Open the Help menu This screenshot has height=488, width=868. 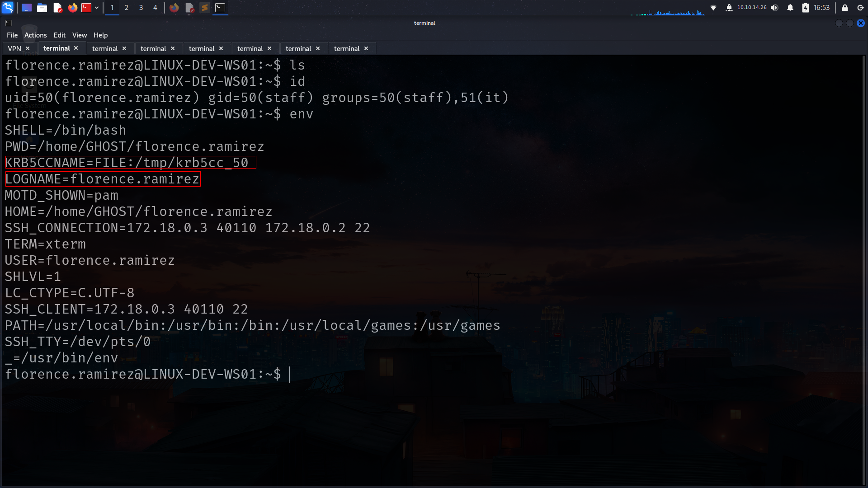click(101, 35)
